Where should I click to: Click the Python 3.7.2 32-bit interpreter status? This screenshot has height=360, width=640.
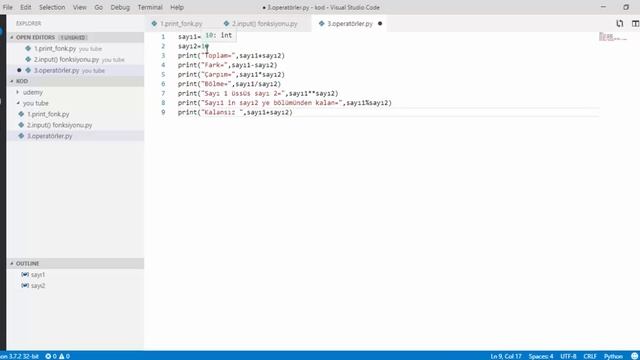click(x=19, y=356)
